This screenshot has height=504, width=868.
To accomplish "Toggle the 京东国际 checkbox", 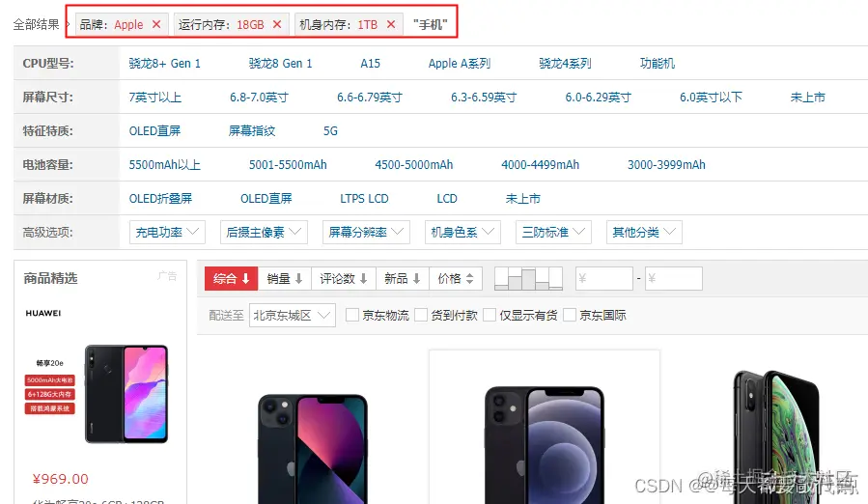I will pos(570,315).
